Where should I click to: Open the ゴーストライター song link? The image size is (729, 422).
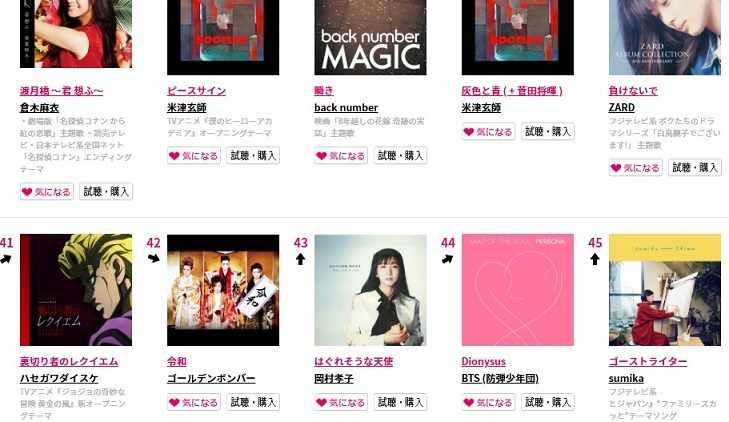[x=648, y=361]
